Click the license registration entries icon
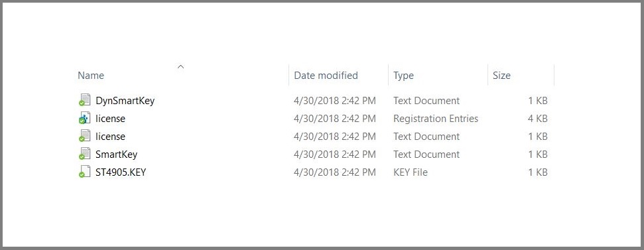Image resolution: width=644 pixels, height=250 pixels. 85,118
